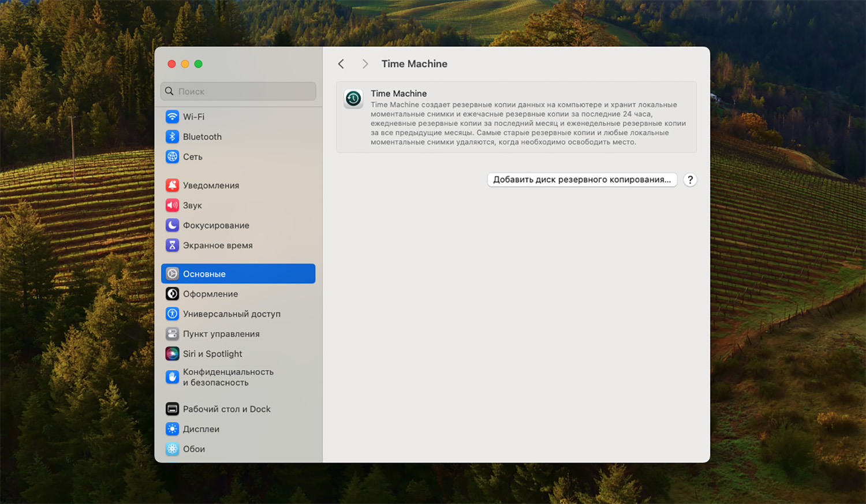Click the speaker icon next to Звук
Screen dimensions: 866x504
(172, 205)
